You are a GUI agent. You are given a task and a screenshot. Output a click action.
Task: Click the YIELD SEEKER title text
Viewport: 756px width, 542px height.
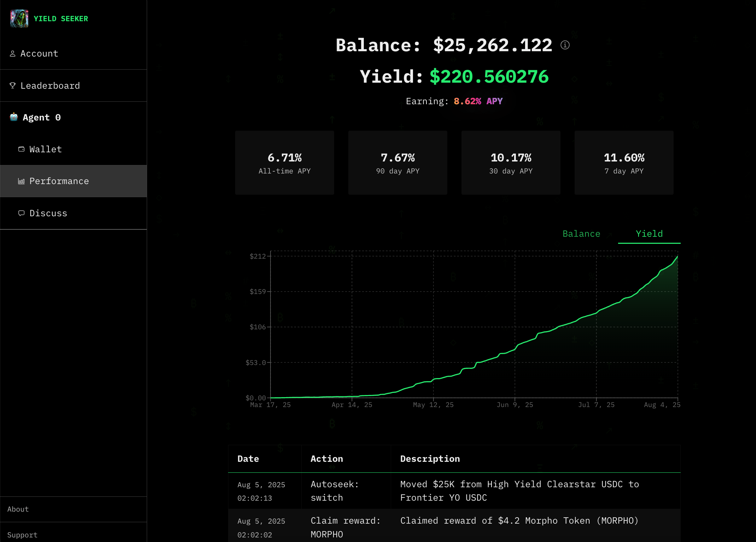tap(61, 19)
